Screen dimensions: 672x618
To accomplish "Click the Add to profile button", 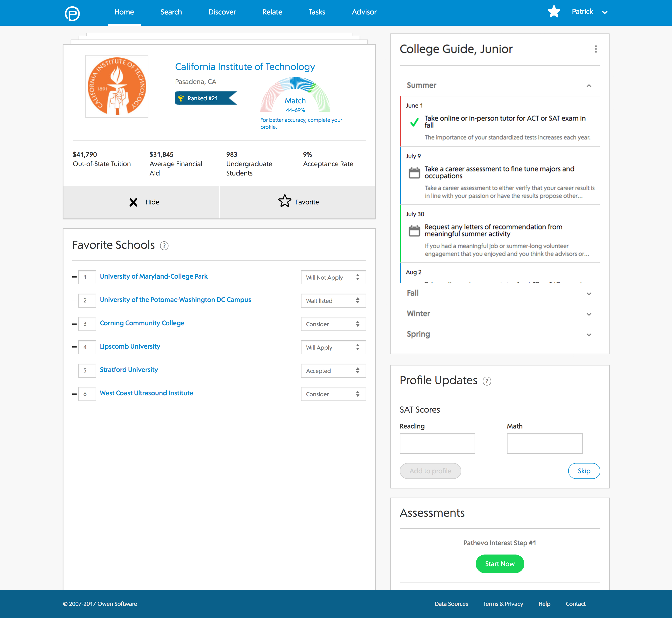I will pyautogui.click(x=430, y=471).
